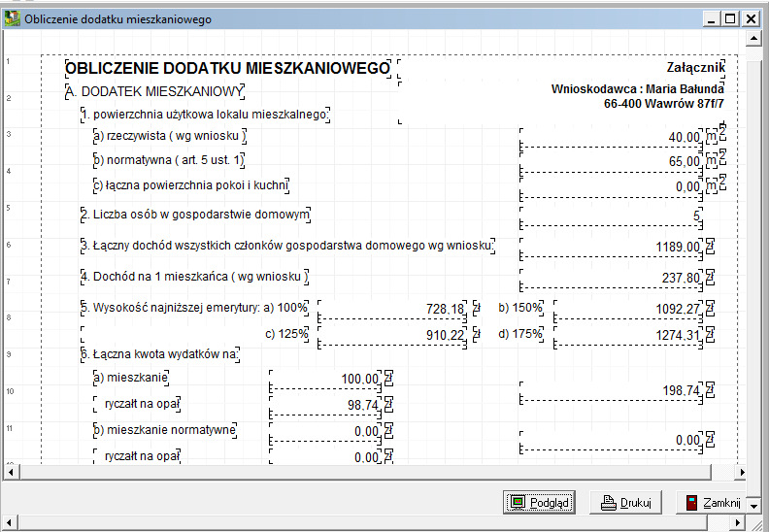Click the value 728,18 field
Viewport: 769px width, 532px height.
point(392,310)
